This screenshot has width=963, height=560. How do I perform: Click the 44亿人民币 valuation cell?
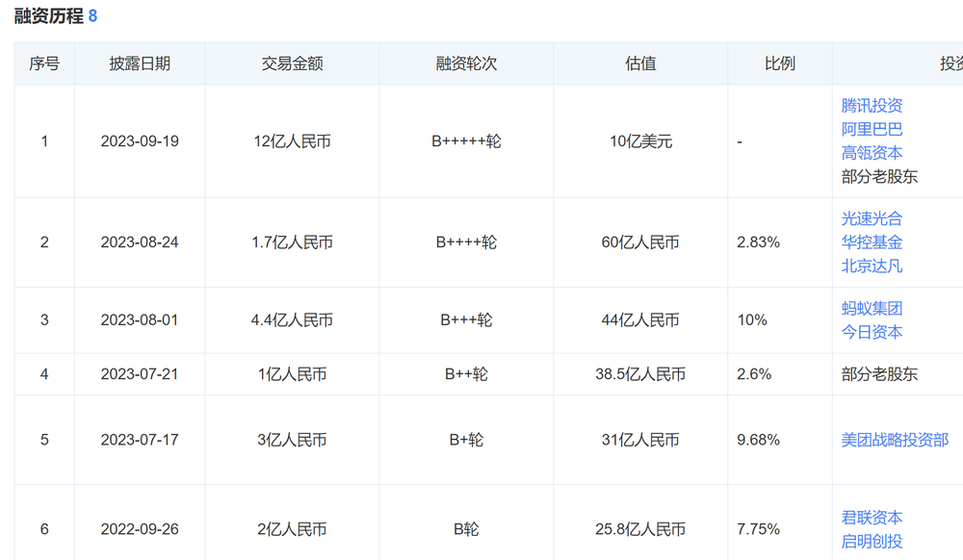click(640, 320)
